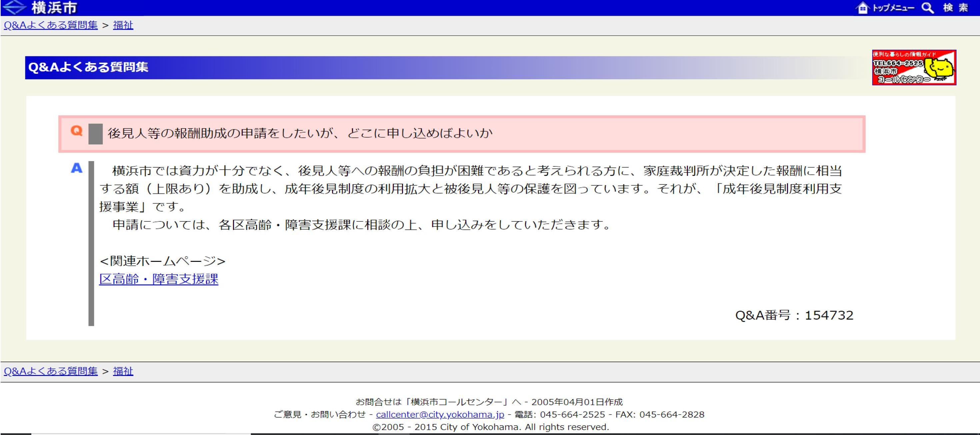
Task: Click the callcenter@city.yokohama.jp email link
Action: (440, 414)
